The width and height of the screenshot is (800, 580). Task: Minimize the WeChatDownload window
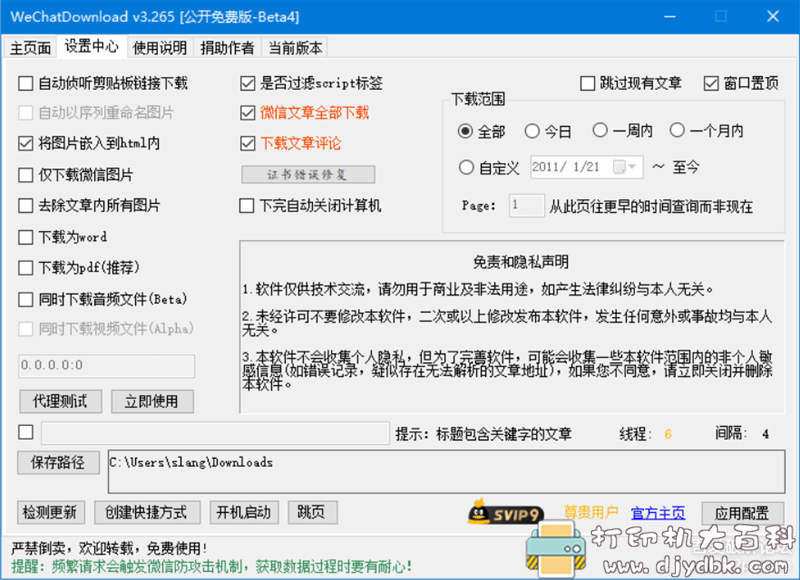(670, 16)
